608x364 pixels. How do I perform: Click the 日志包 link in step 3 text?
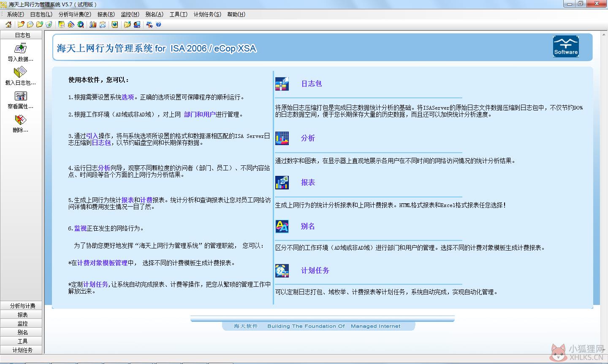click(x=101, y=143)
